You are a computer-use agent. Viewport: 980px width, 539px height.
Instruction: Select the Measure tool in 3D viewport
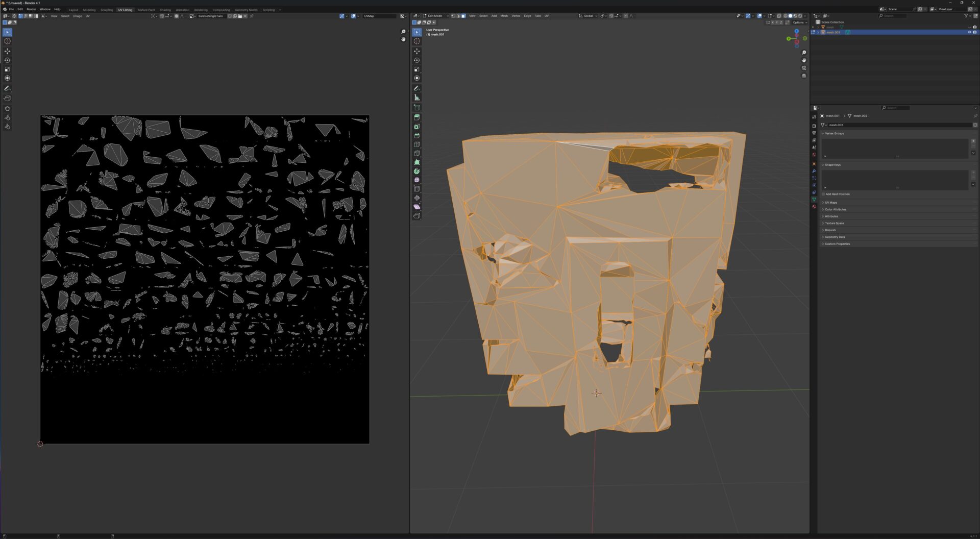click(x=417, y=97)
